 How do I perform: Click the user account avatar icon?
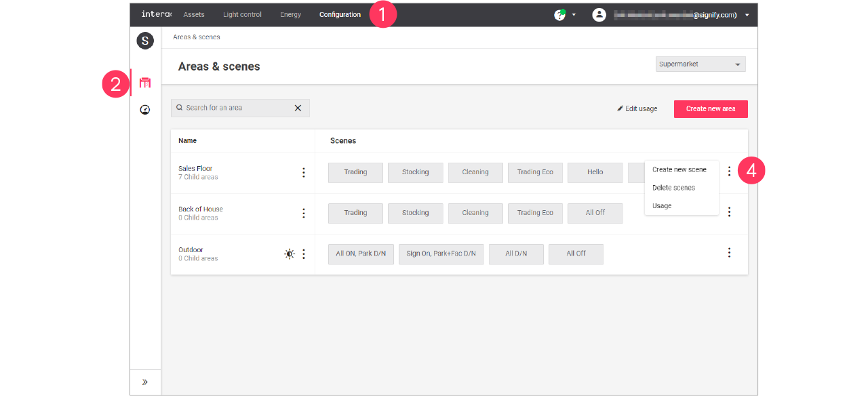point(599,15)
